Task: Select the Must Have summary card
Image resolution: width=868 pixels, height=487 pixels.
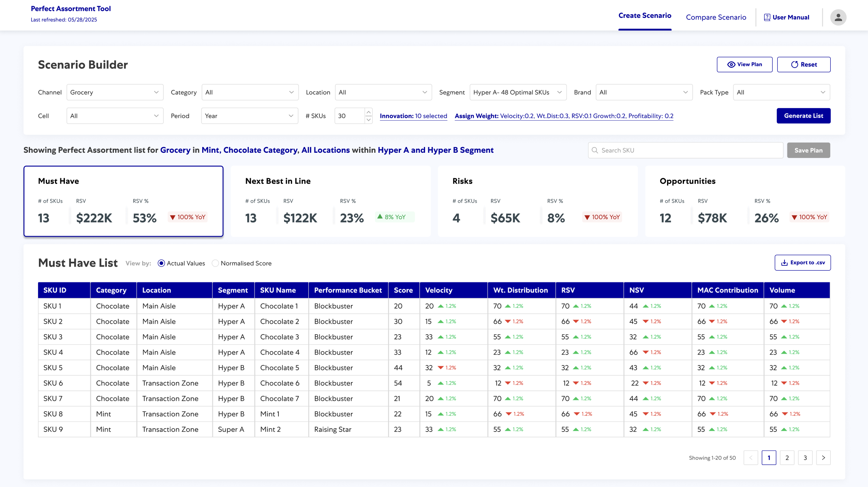Action: [x=124, y=201]
